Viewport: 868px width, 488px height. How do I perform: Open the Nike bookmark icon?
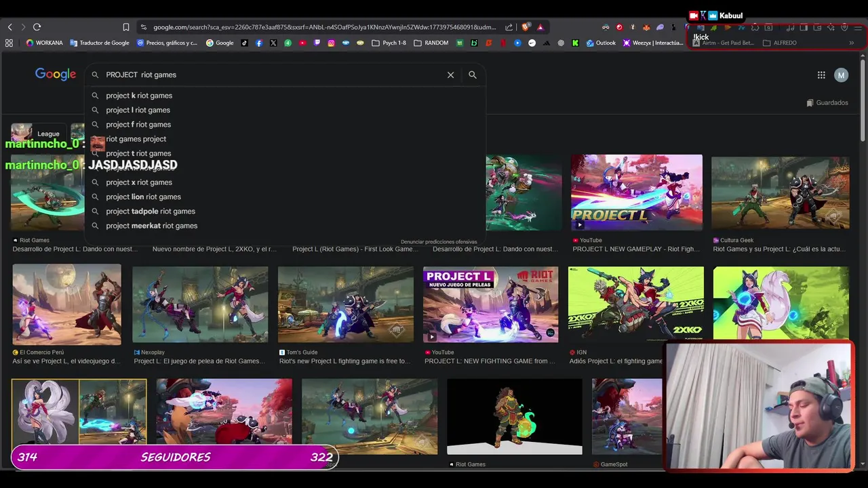pos(532,43)
